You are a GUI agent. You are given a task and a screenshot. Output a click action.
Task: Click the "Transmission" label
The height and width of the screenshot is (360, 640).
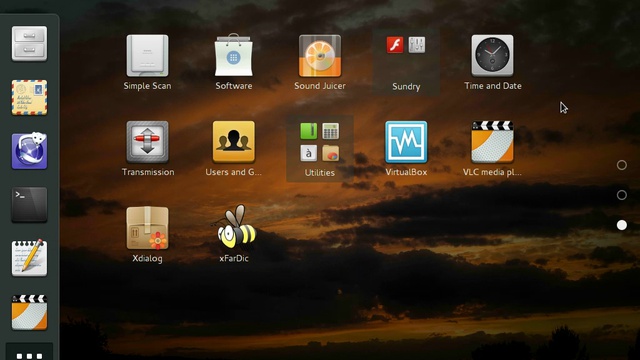148,172
